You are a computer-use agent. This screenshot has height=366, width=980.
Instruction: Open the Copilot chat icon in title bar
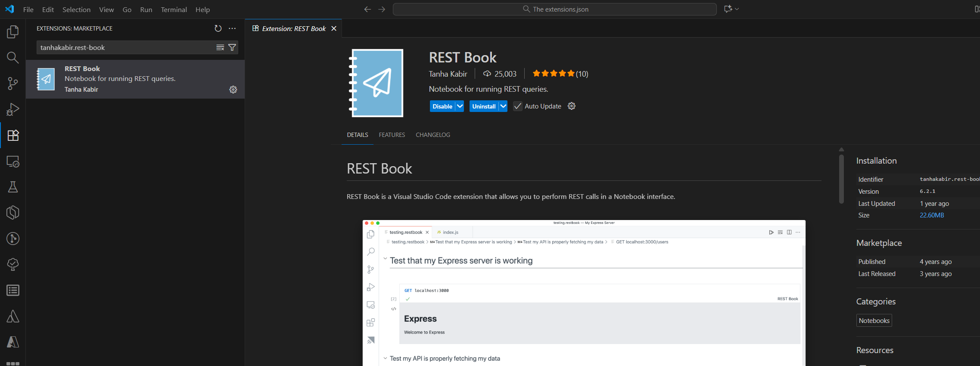[x=728, y=9]
